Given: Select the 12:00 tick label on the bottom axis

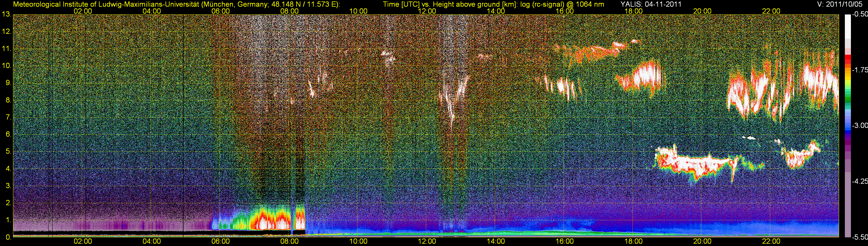Looking at the screenshot, I should 427,241.
